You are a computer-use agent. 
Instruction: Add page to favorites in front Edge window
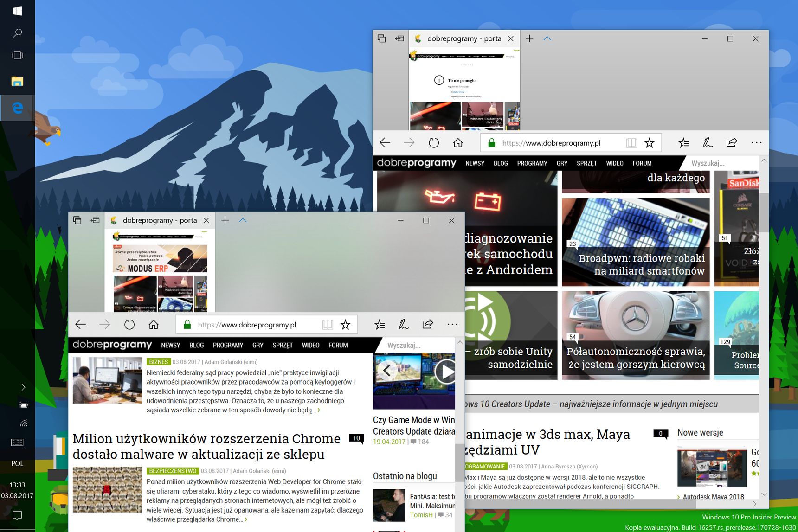(x=345, y=325)
